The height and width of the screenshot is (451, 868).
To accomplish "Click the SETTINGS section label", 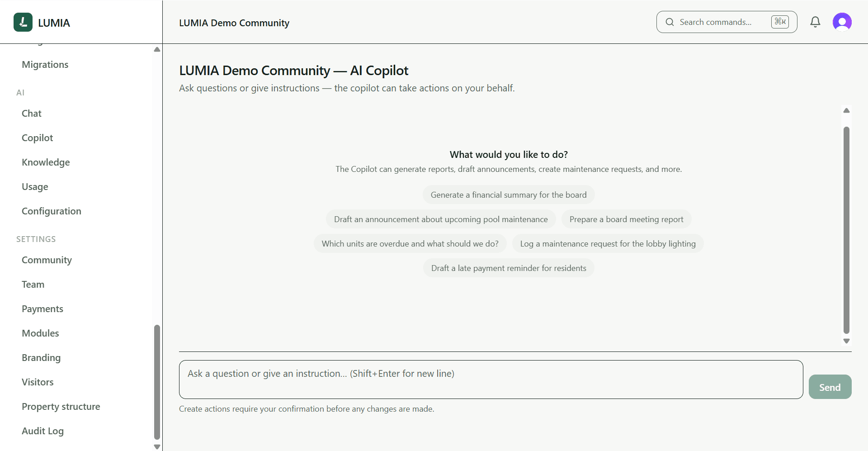I will coord(36,239).
